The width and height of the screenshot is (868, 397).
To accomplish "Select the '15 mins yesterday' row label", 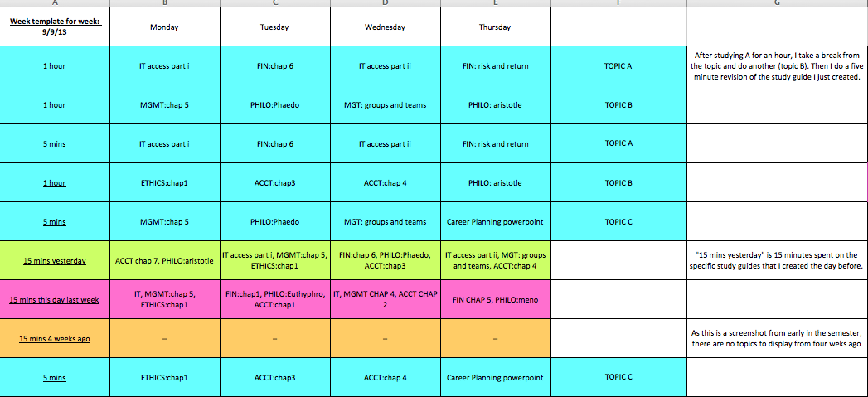I will [55, 260].
